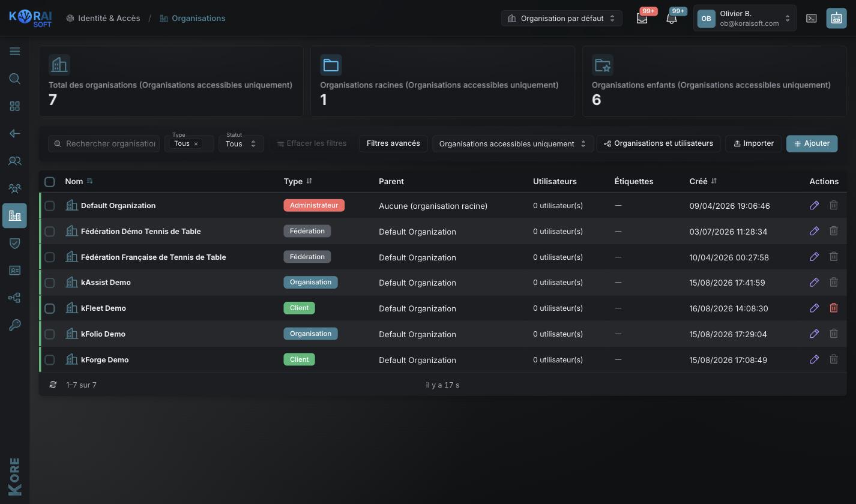Image resolution: width=856 pixels, height=504 pixels.
Task: Edit Fédération Française de Tennis de Table
Action: (815, 257)
